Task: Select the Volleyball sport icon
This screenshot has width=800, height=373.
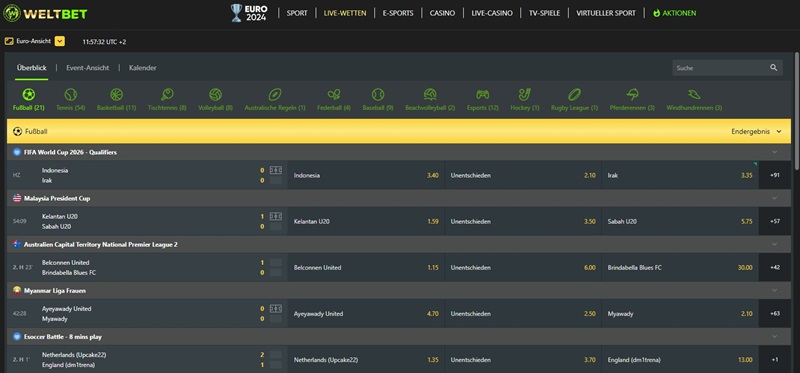Action: (x=215, y=94)
